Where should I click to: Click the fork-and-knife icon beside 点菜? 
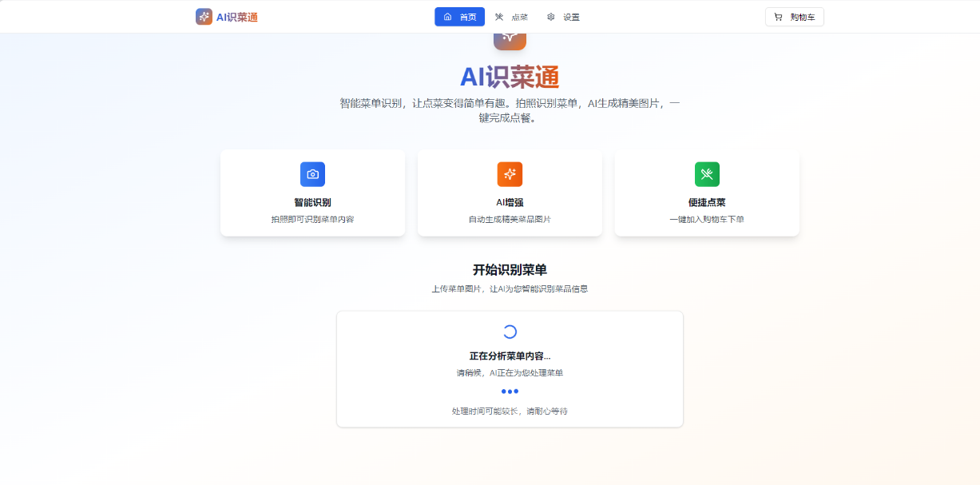click(x=499, y=17)
